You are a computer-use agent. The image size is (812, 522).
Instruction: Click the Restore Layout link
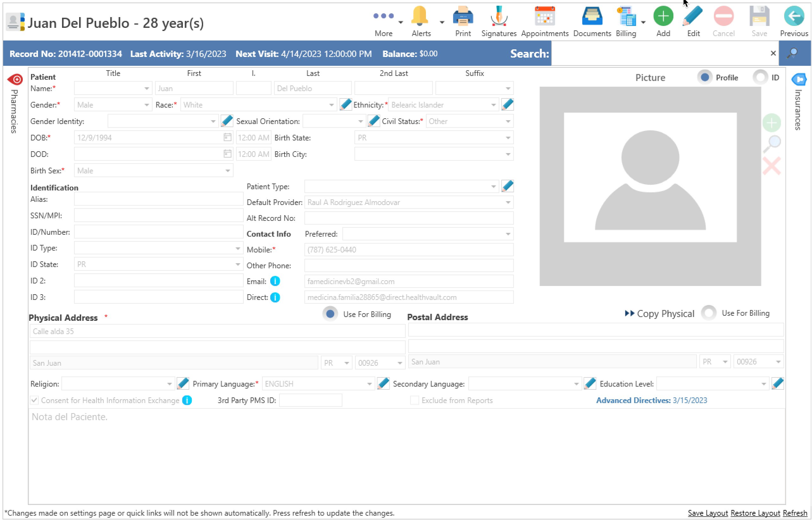pos(755,513)
